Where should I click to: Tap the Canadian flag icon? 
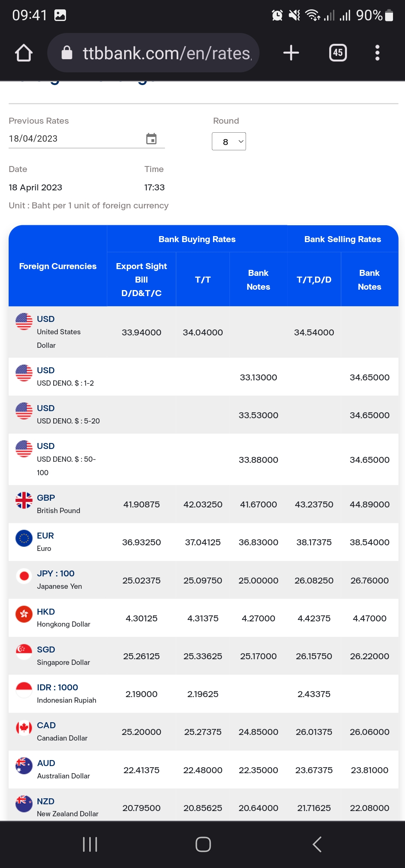pyautogui.click(x=24, y=727)
